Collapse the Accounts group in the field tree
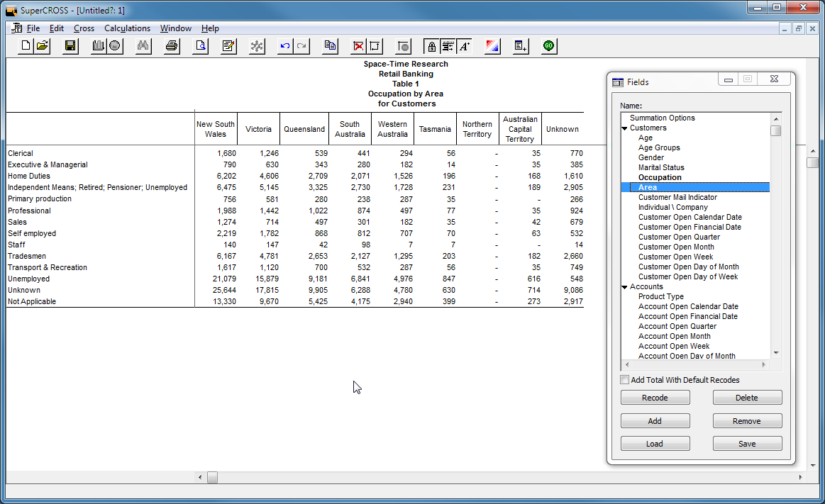The width and height of the screenshot is (825, 504). click(625, 287)
